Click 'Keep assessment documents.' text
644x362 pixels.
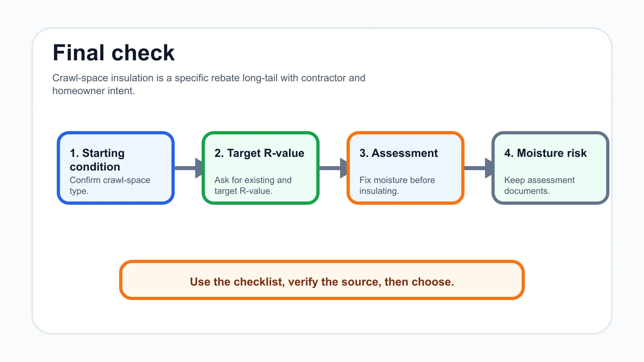[x=539, y=185]
